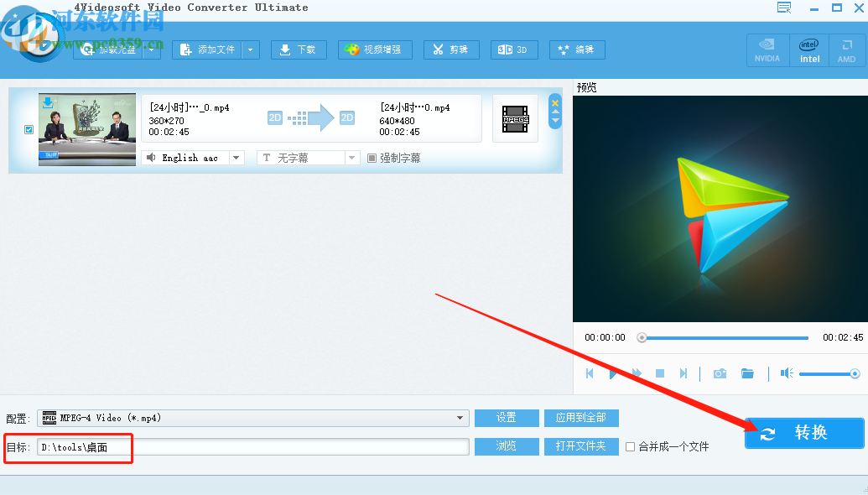Click the 转换 convert button
This screenshot has height=495, width=868.
pyautogui.click(x=804, y=433)
